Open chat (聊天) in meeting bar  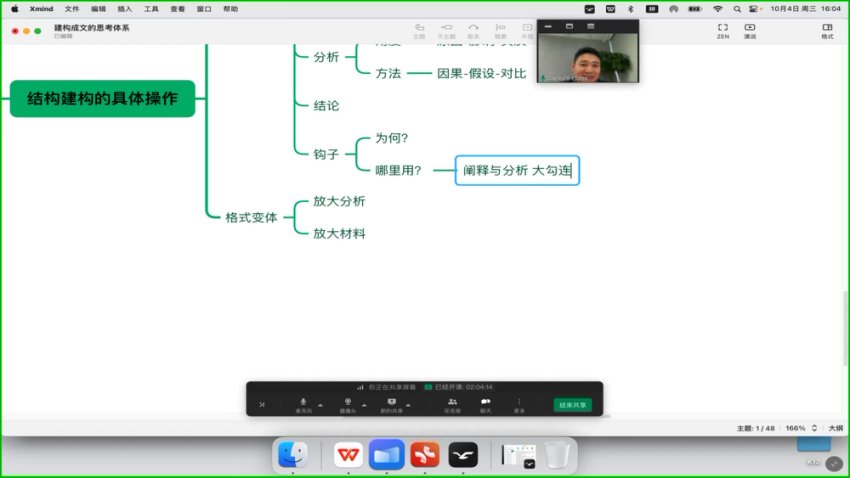485,404
